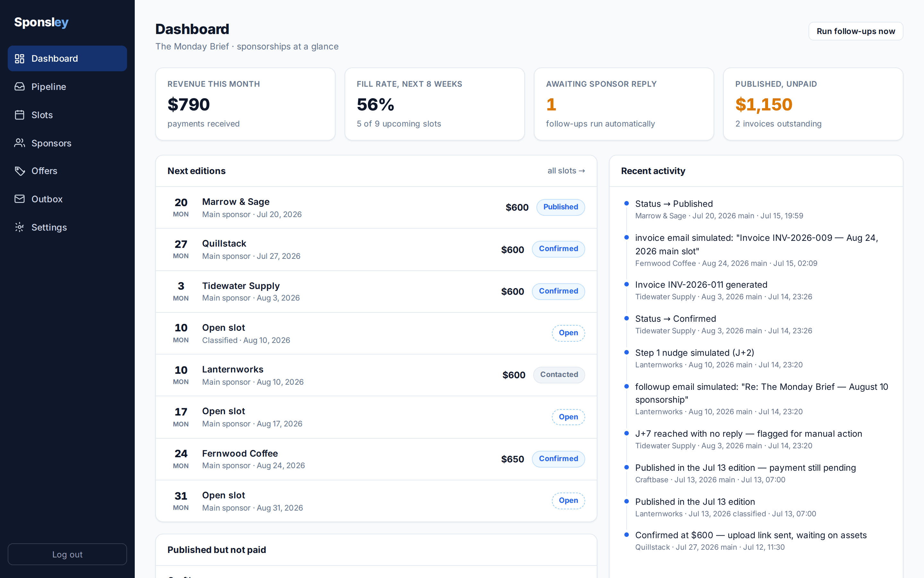Click the Open badge for Aug 10 classified slot
This screenshot has width=924, height=578.
[568, 333]
